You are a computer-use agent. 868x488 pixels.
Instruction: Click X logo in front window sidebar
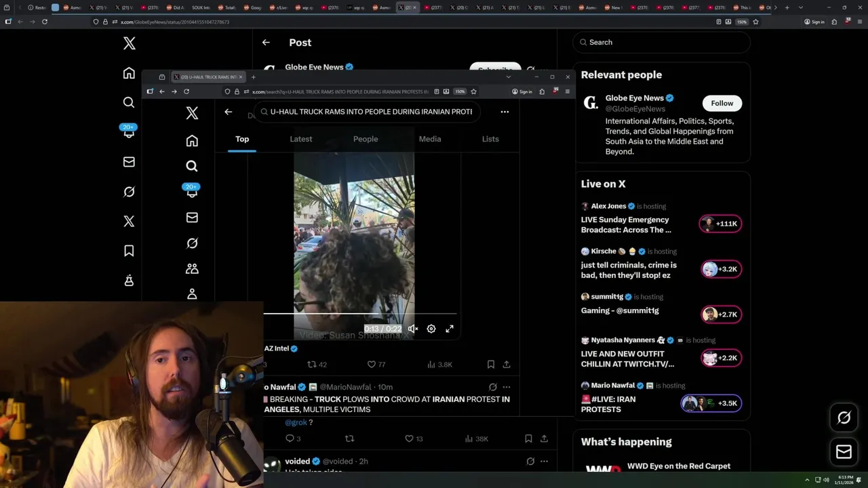point(192,113)
